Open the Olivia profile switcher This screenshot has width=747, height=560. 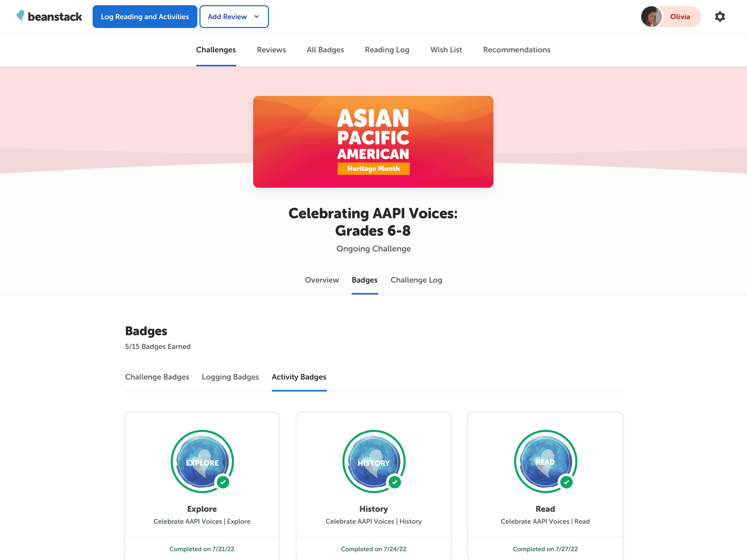[x=680, y=17]
